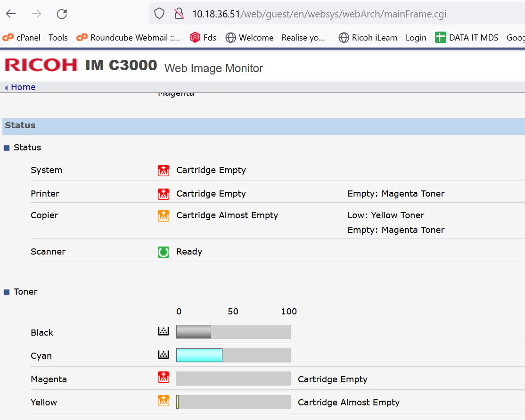This screenshot has height=420, width=525.
Task: Click 'Low: Yellow Toner' text
Action: coord(386,215)
